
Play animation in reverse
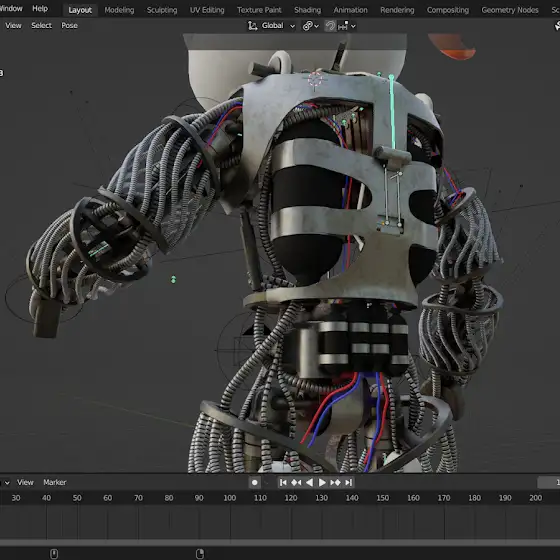click(x=310, y=482)
